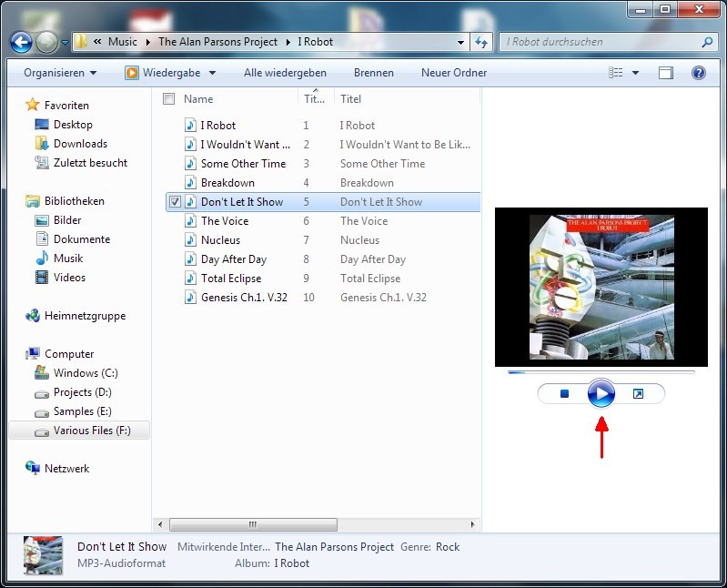This screenshot has height=588, width=727.
Task: Select the I Wouldn't Want file icon
Action: pyautogui.click(x=190, y=144)
